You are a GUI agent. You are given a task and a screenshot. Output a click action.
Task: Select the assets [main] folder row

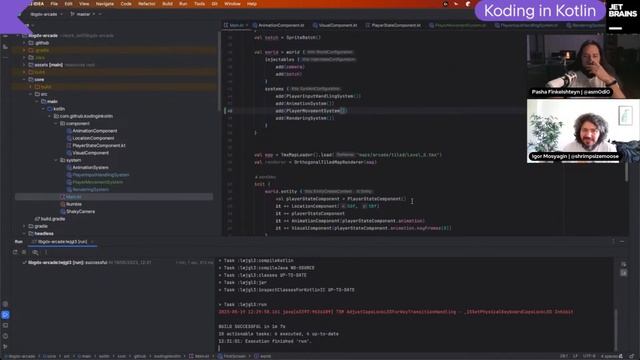click(114, 65)
